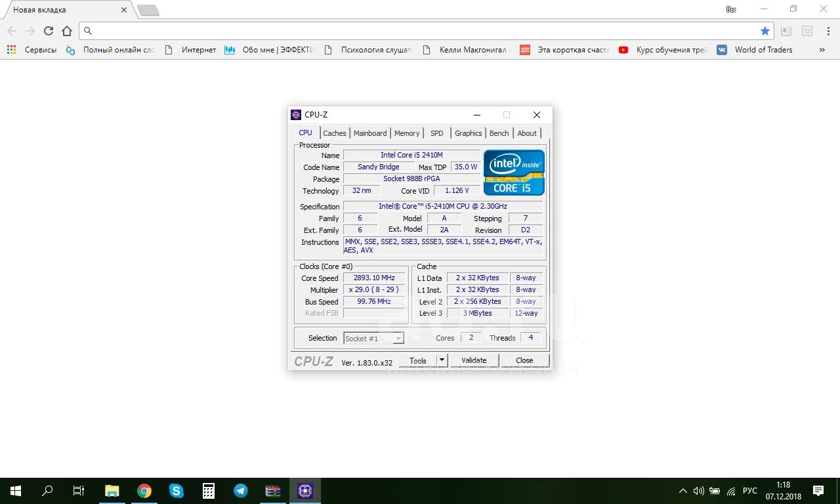Image resolution: width=840 pixels, height=504 pixels.
Task: Click the Ext. Model 2A value
Action: pos(444,230)
